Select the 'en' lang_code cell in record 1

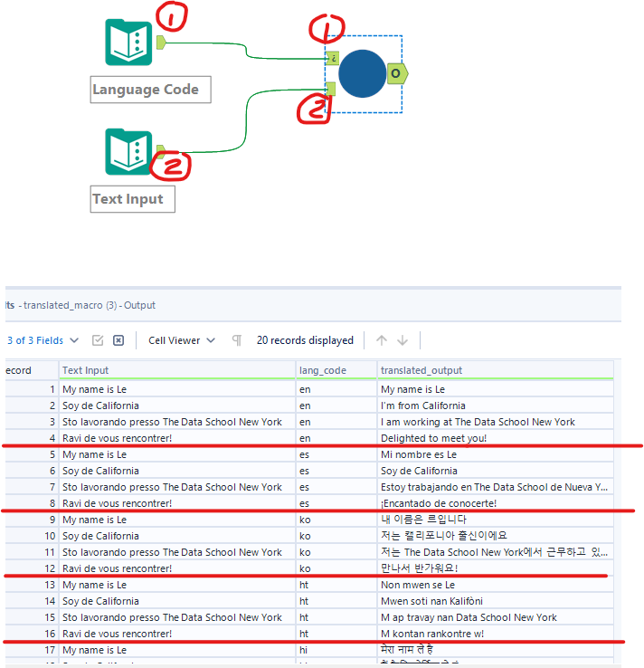336,389
